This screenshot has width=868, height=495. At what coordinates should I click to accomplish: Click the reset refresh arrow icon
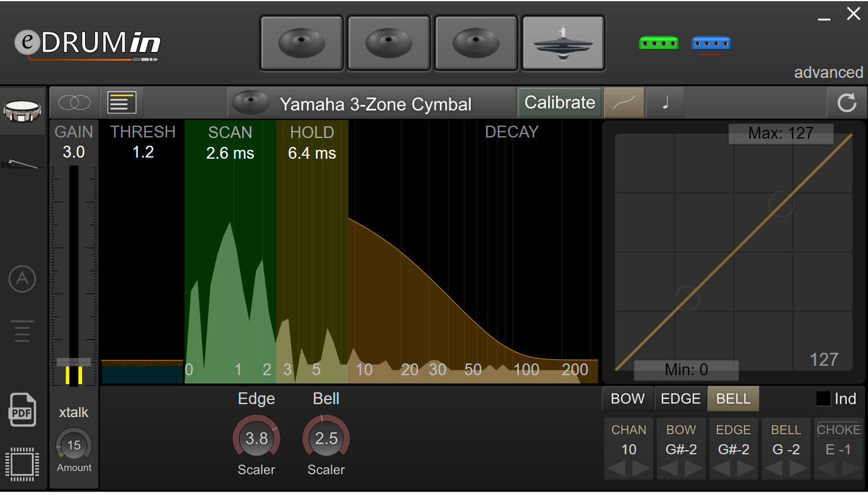click(x=847, y=103)
